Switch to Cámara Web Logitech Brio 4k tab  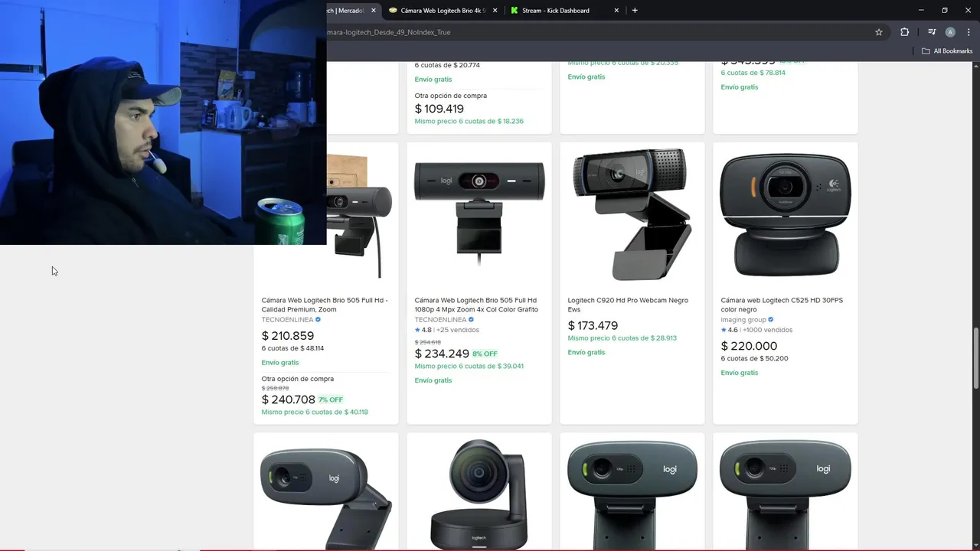pos(443,11)
